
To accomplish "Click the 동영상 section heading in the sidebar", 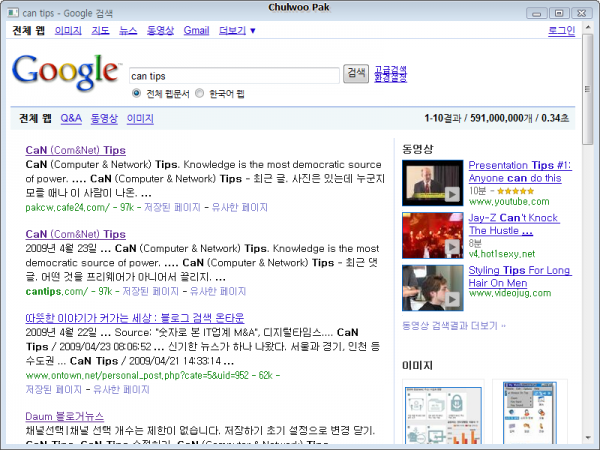I will pyautogui.click(x=417, y=149).
